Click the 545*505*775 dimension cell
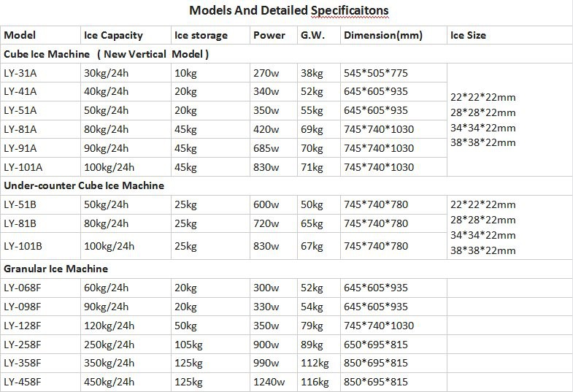Image resolution: width=573 pixels, height=392 pixels. pyautogui.click(x=374, y=74)
